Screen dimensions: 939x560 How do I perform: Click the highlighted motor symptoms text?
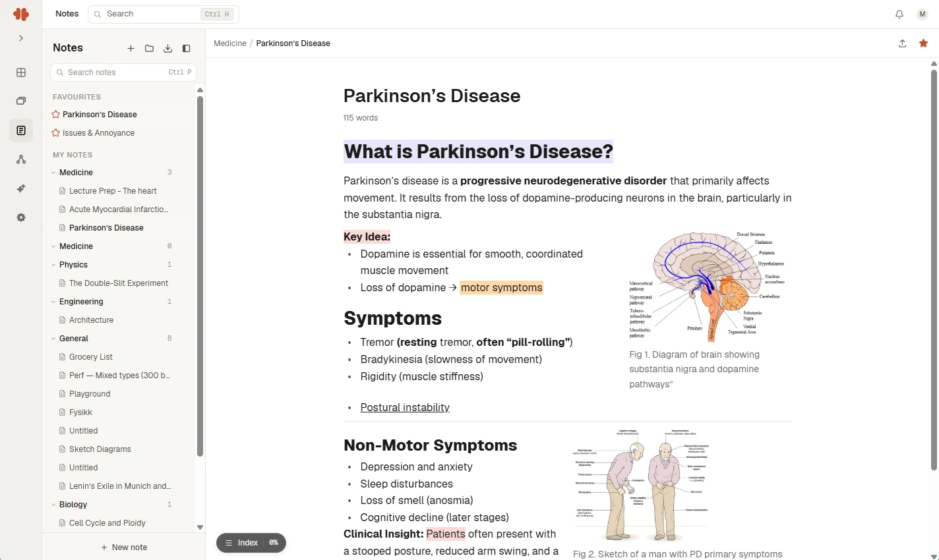tap(502, 288)
